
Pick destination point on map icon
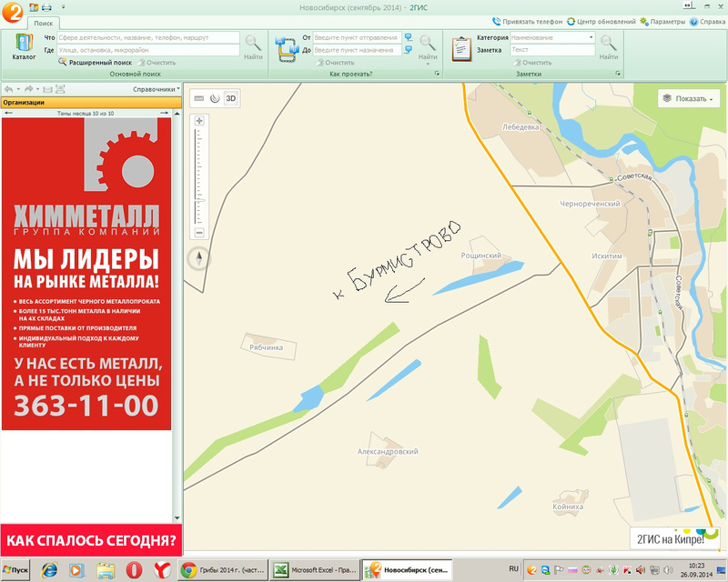408,50
